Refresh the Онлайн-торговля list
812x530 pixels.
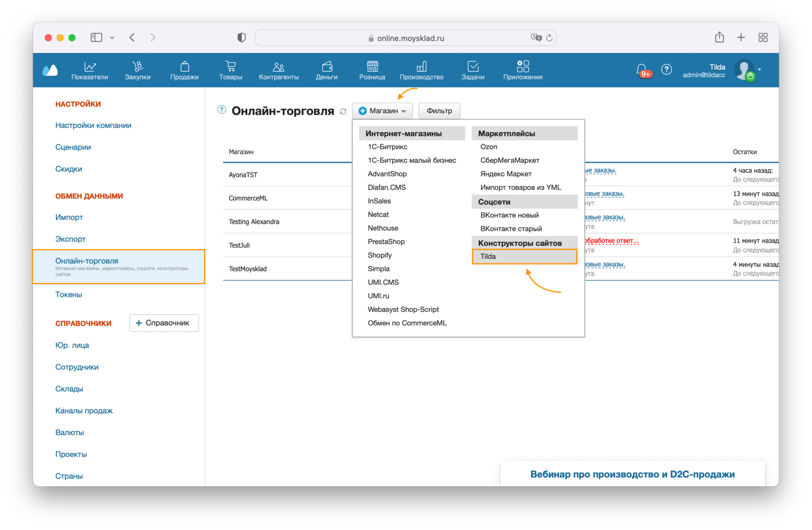click(x=343, y=111)
